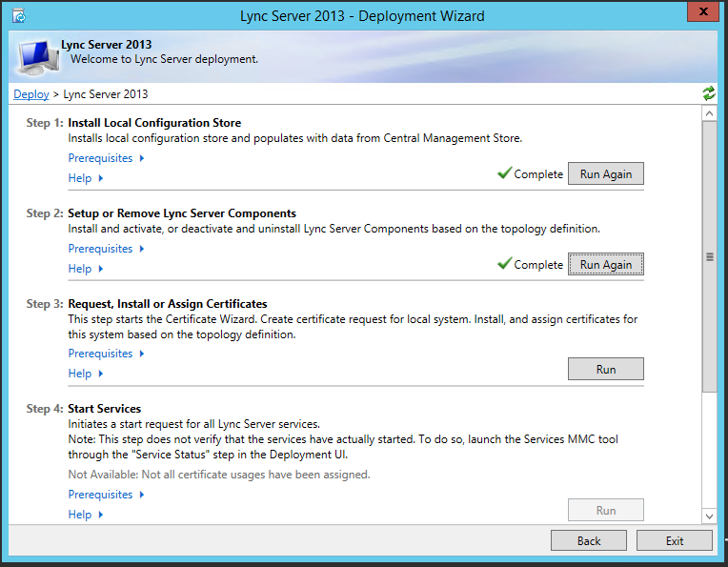728x567 pixels.
Task: Expand Prerequisites under Step 1
Action: 107,158
